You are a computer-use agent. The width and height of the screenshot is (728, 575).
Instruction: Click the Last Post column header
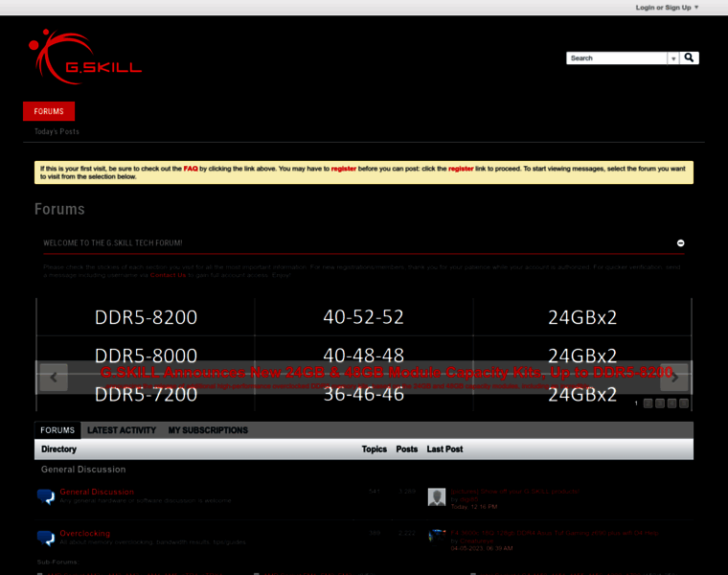(x=444, y=449)
